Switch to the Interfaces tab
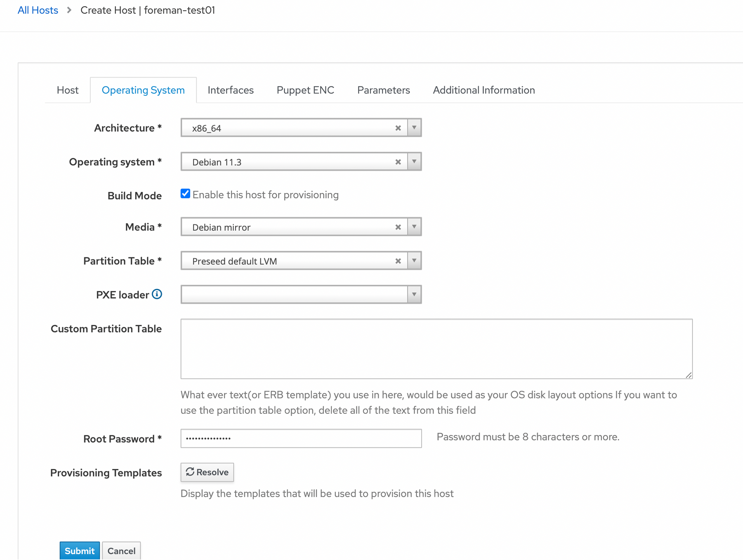This screenshot has height=560, width=743. pos(230,90)
